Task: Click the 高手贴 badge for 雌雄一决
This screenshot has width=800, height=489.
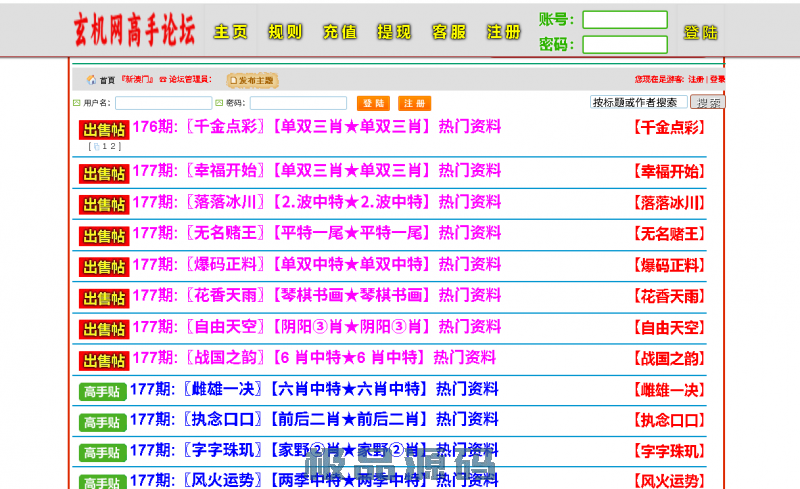Action: pyautogui.click(x=103, y=392)
